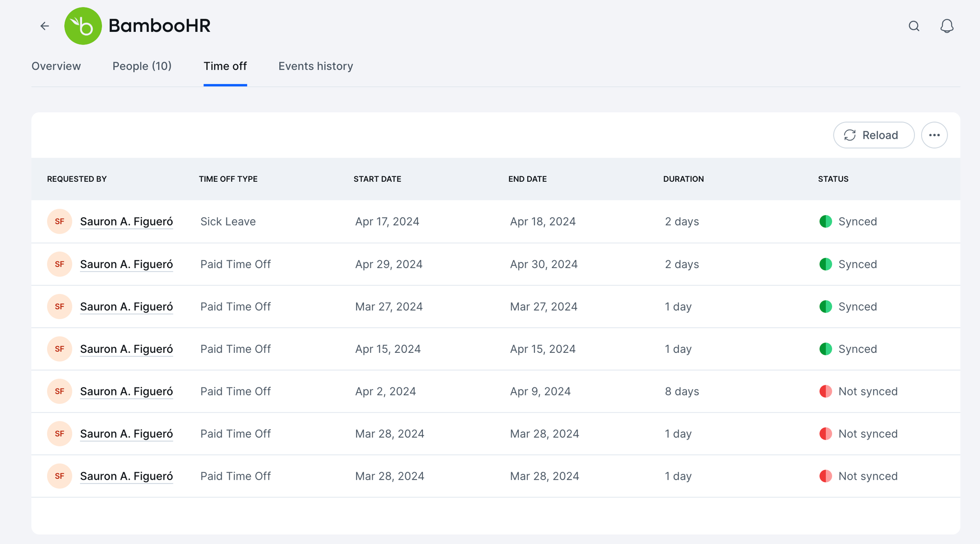Viewport: 980px width, 544px height.
Task: Click the Apr 18, 2024 end date
Action: (x=543, y=222)
